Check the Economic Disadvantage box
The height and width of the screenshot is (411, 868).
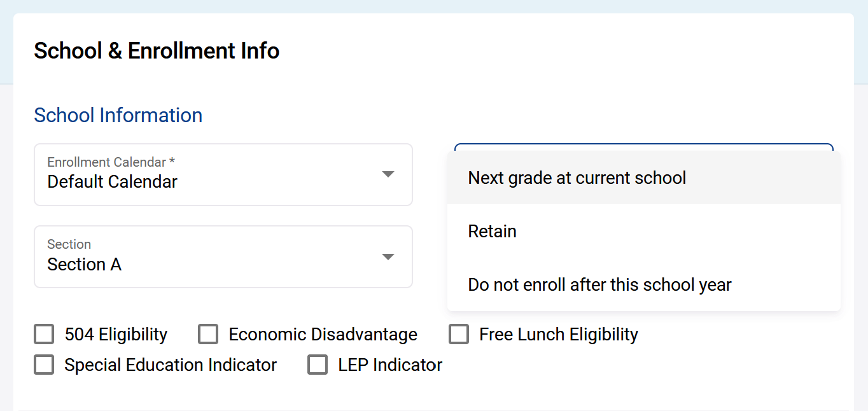[x=208, y=334]
